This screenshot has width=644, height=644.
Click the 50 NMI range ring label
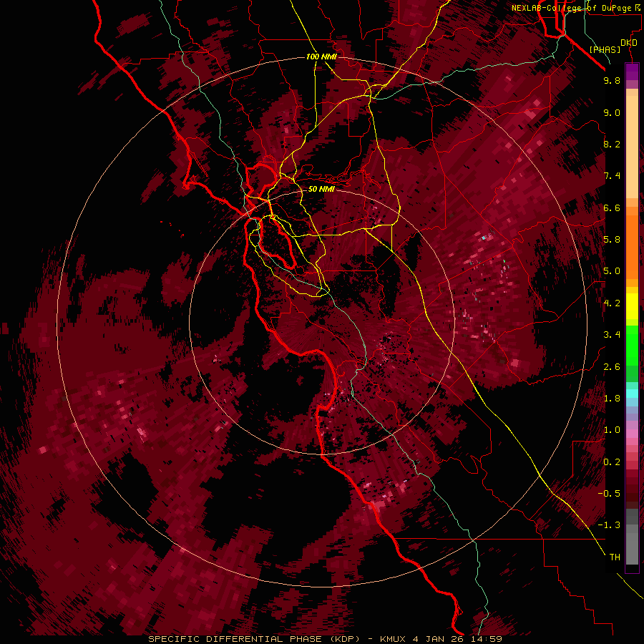[x=321, y=190]
